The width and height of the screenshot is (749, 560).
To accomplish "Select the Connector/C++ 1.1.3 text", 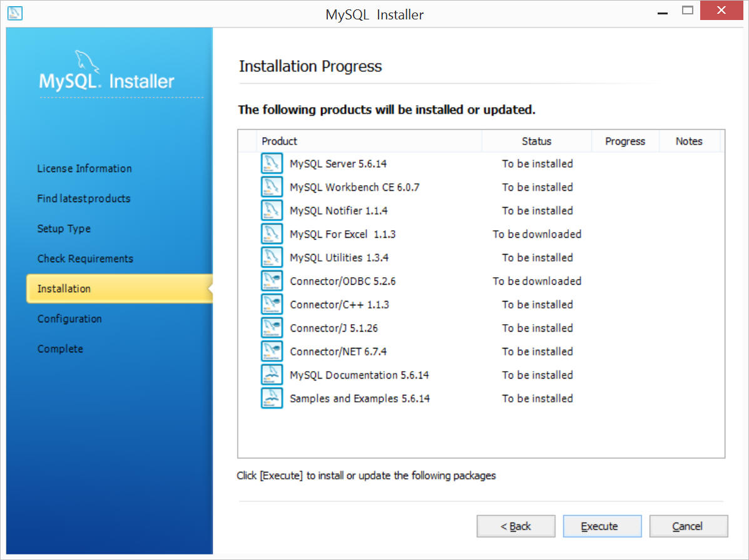I will tap(339, 304).
